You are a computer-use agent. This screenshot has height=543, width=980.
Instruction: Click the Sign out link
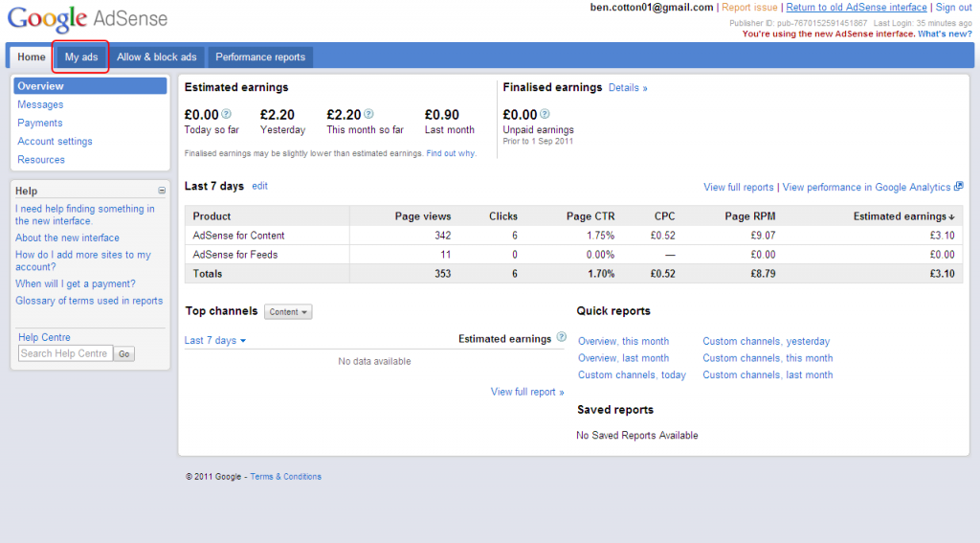click(953, 8)
